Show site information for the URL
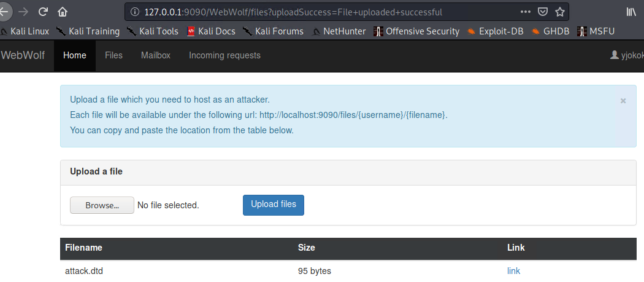 pos(134,12)
